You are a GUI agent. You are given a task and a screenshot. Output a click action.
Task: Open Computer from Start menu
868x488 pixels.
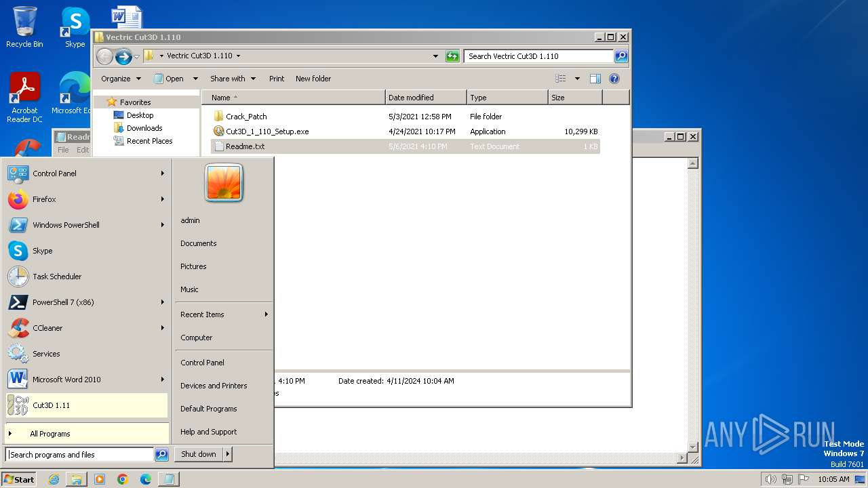click(x=197, y=338)
